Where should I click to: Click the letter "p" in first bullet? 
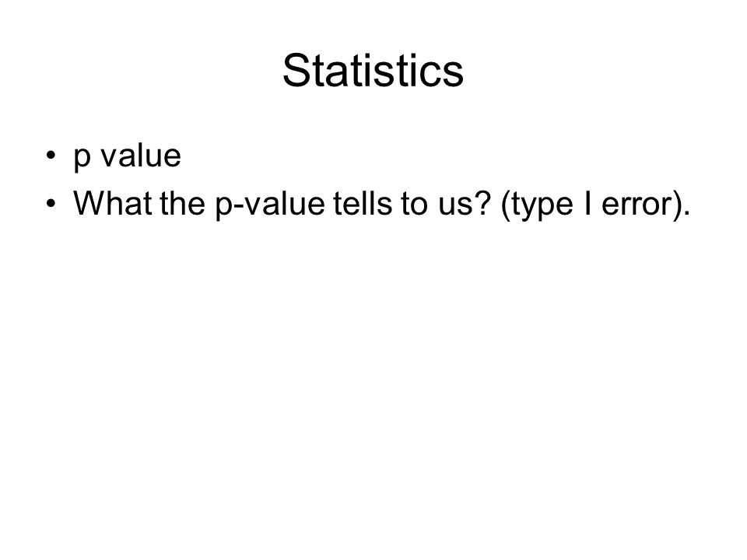pos(82,159)
